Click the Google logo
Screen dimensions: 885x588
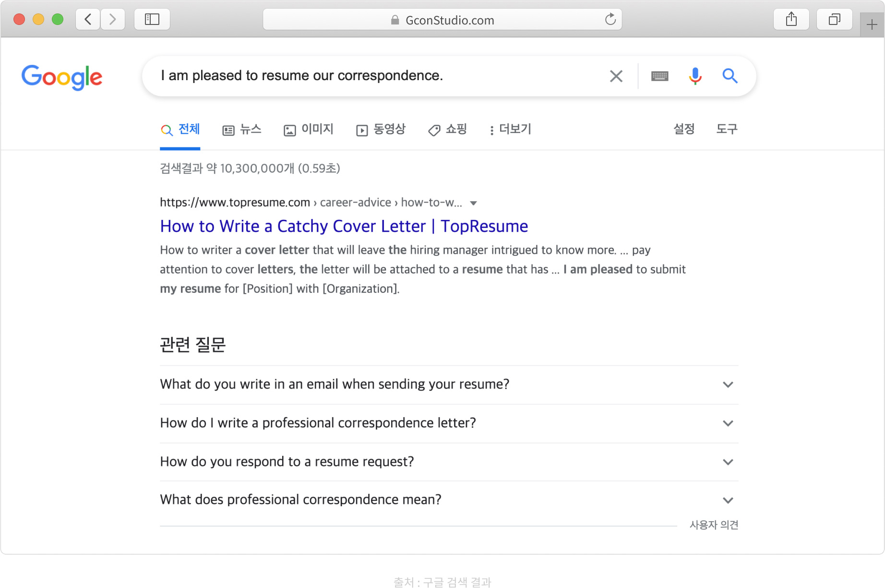61,77
